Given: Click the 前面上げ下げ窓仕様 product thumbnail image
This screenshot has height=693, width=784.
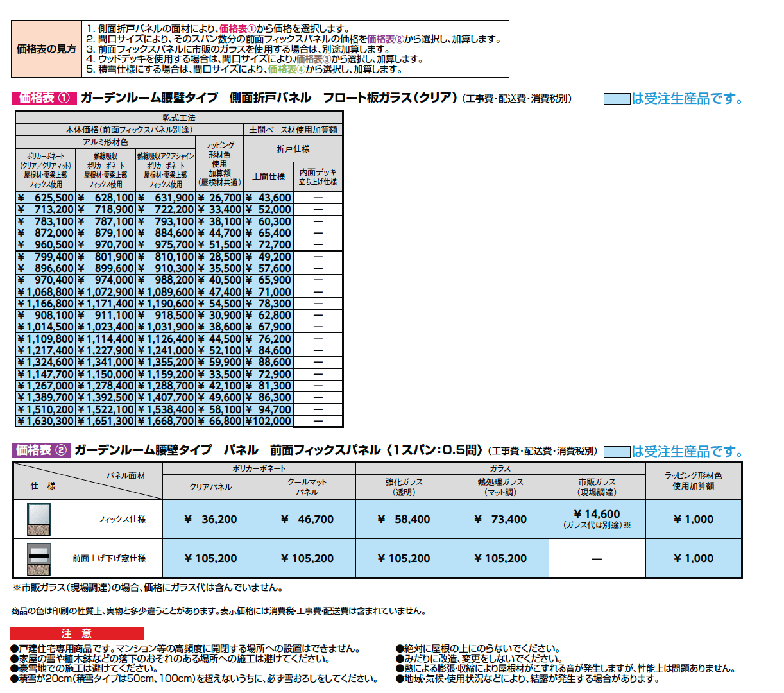Looking at the screenshot, I should pos(40,558).
